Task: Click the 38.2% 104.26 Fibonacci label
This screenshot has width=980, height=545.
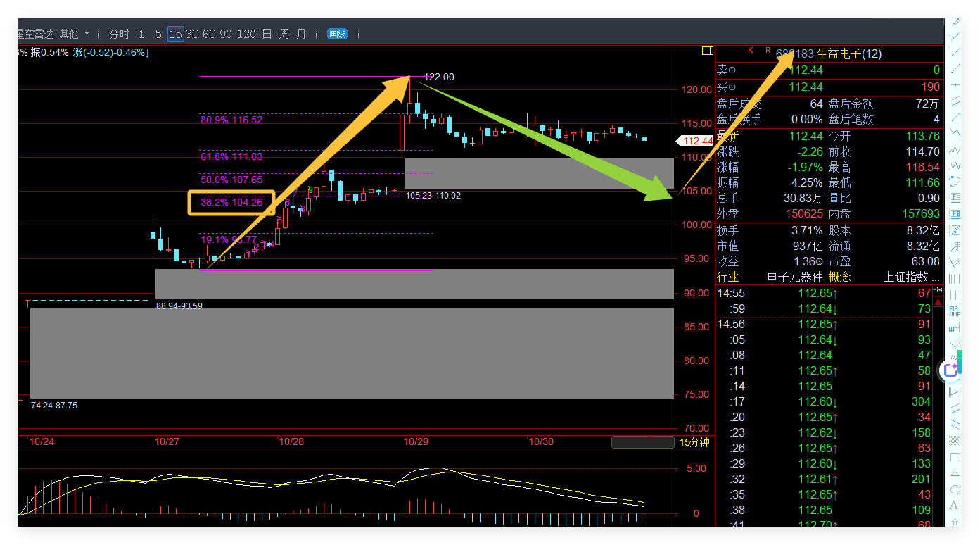Action: point(231,202)
